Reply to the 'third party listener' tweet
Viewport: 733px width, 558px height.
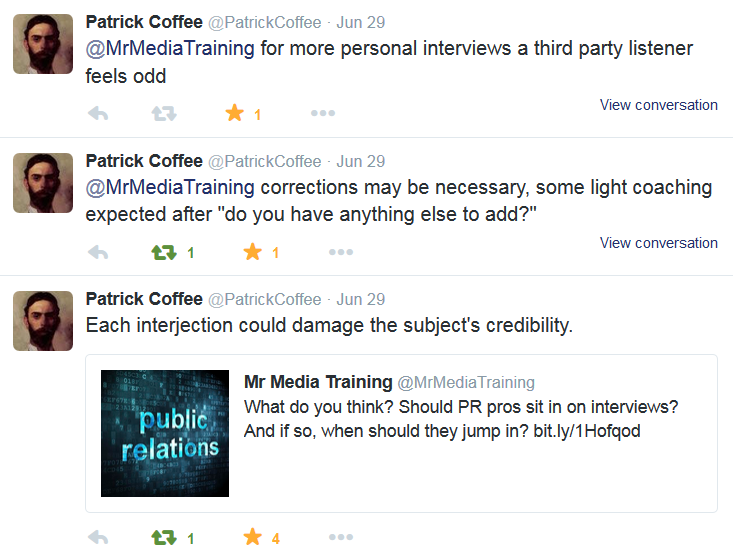click(98, 113)
